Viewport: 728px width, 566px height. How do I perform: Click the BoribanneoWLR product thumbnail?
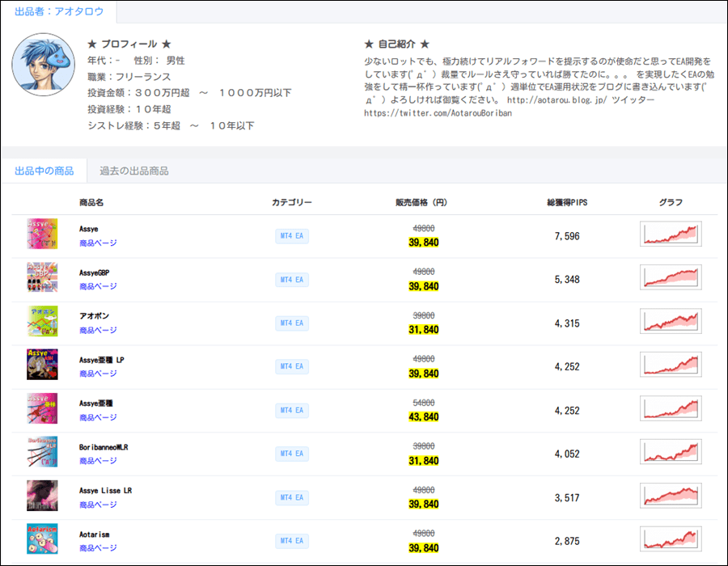coord(42,452)
